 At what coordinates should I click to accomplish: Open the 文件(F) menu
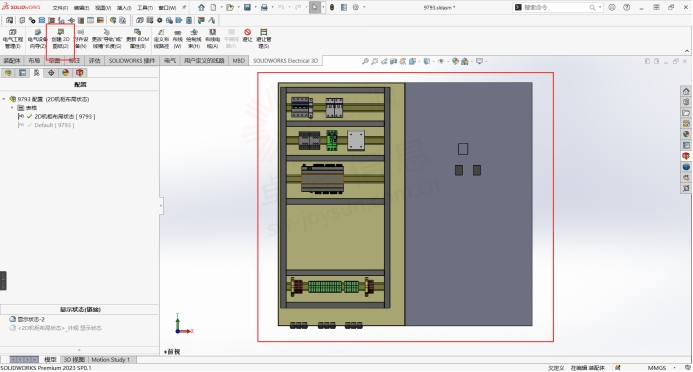[60, 8]
